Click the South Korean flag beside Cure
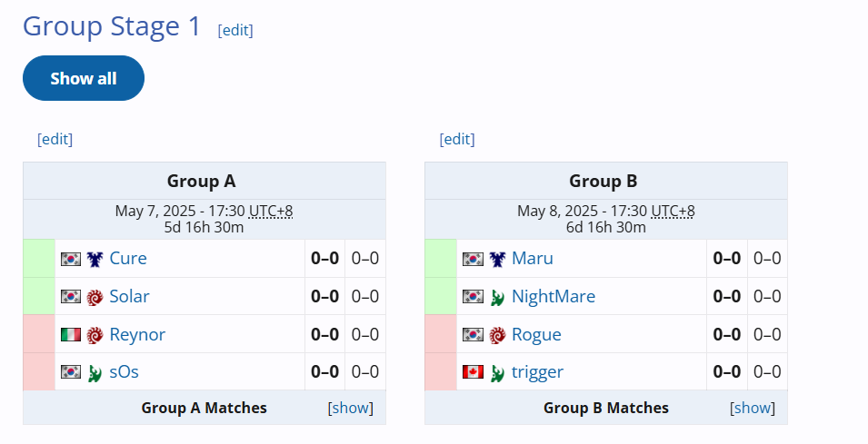 coord(71,259)
